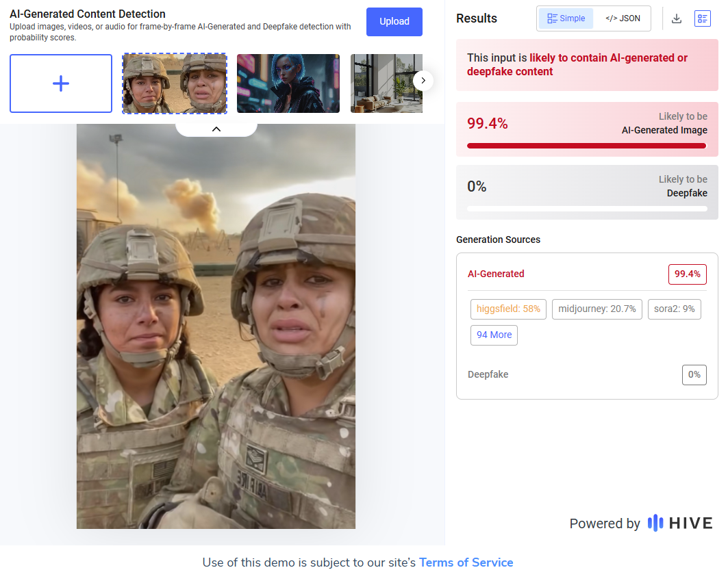Download the detection results
The image size is (728, 583).
[677, 18]
